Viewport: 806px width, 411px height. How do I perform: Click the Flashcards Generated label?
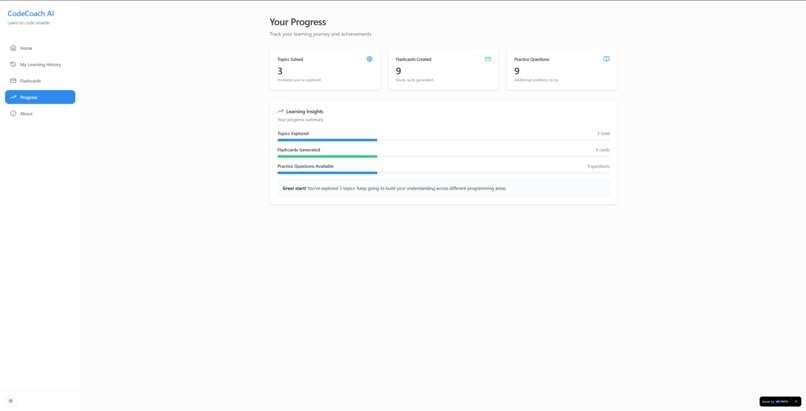299,150
